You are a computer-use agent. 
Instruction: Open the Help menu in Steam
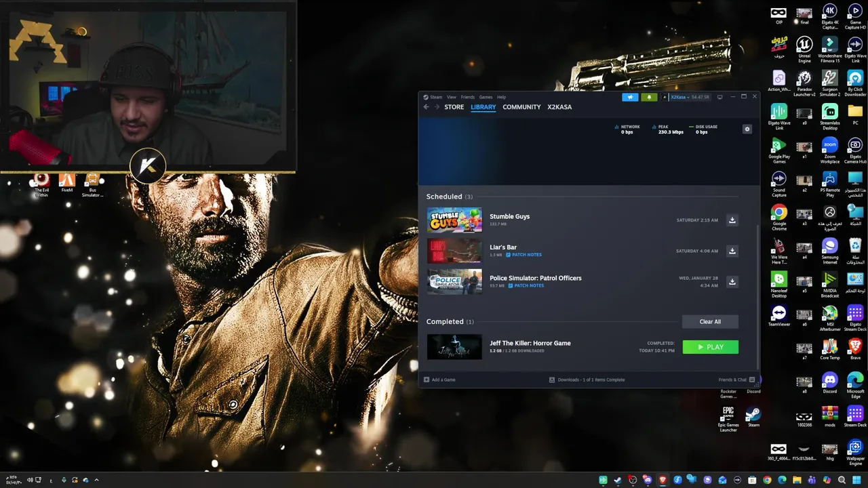[x=502, y=97]
